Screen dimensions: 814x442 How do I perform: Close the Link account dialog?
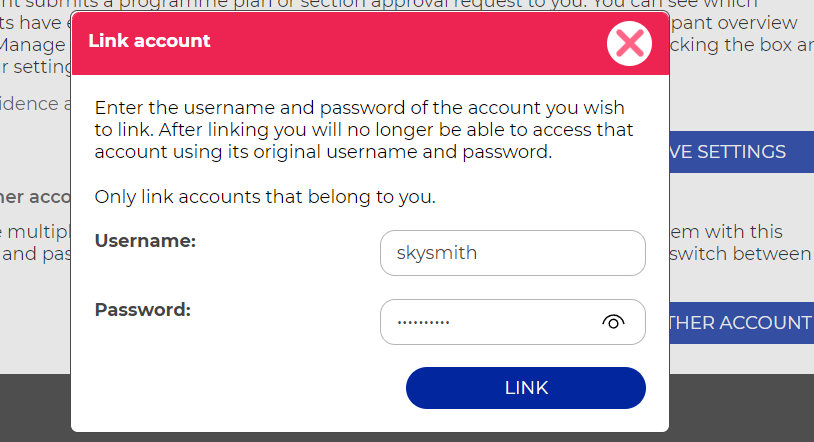629,44
